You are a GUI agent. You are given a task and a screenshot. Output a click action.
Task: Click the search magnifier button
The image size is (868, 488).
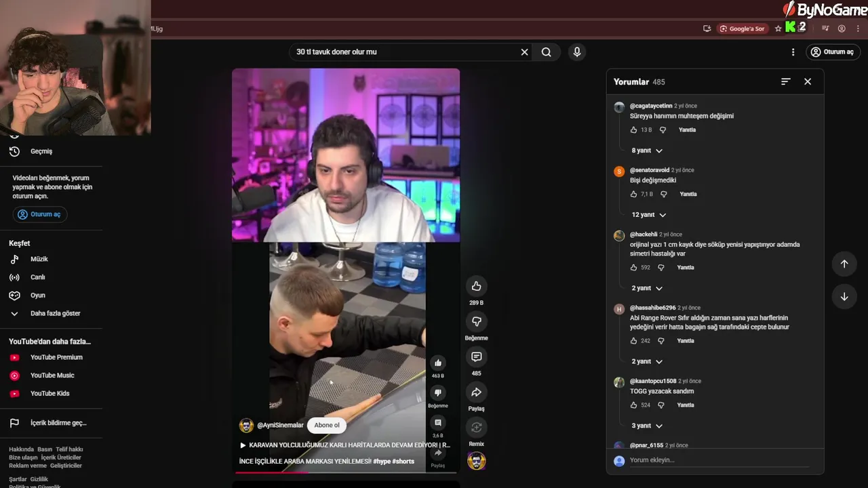[x=547, y=52]
